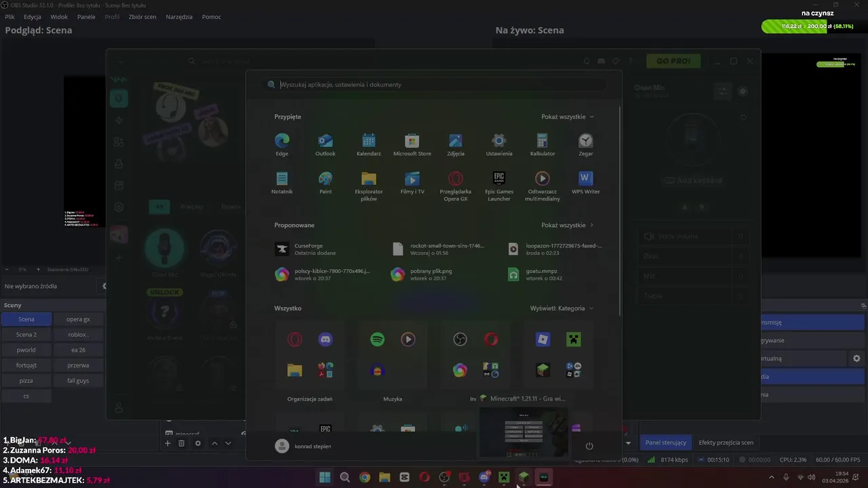Open Spotify in Muzyka category

coord(378,340)
